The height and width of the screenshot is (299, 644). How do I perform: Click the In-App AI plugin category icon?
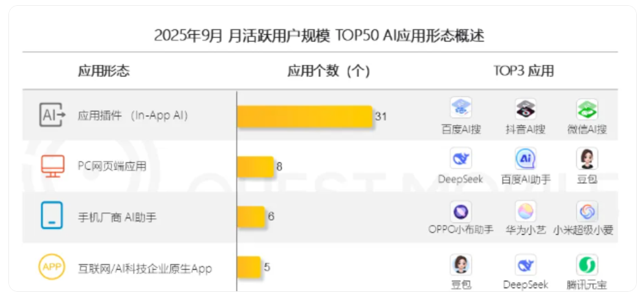pos(52,115)
